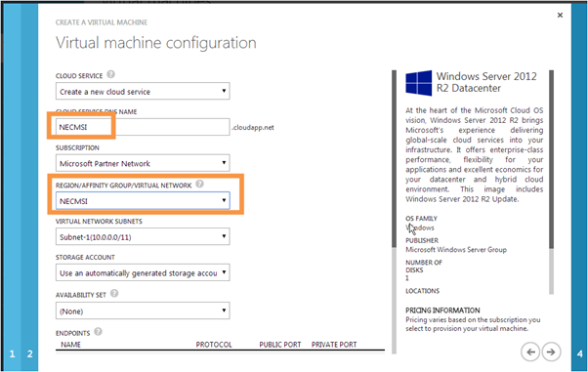Viewport: 588px width, 372px height.
Task: Click the main form vertical scrollbar
Action: [395, 212]
